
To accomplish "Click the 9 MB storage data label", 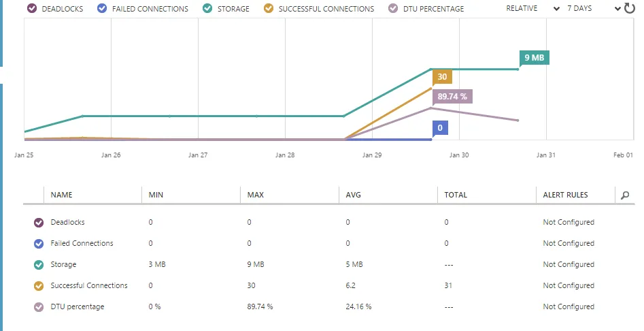I will click(534, 58).
